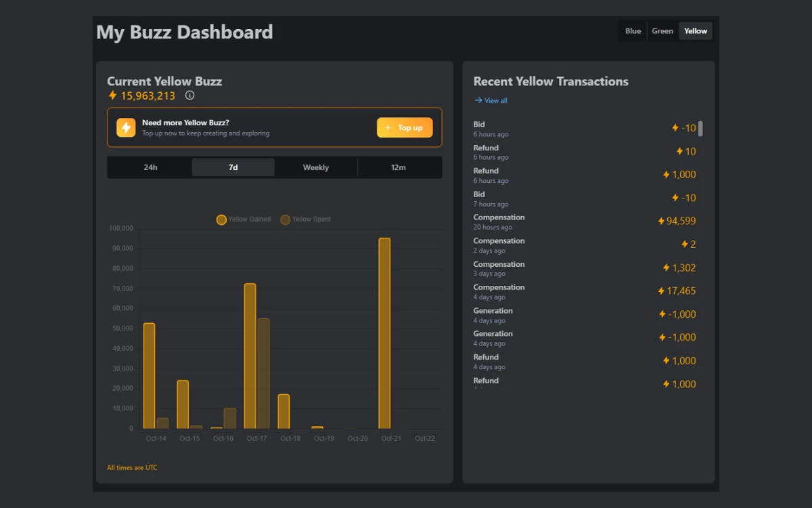Select the 24h time range

coord(150,167)
